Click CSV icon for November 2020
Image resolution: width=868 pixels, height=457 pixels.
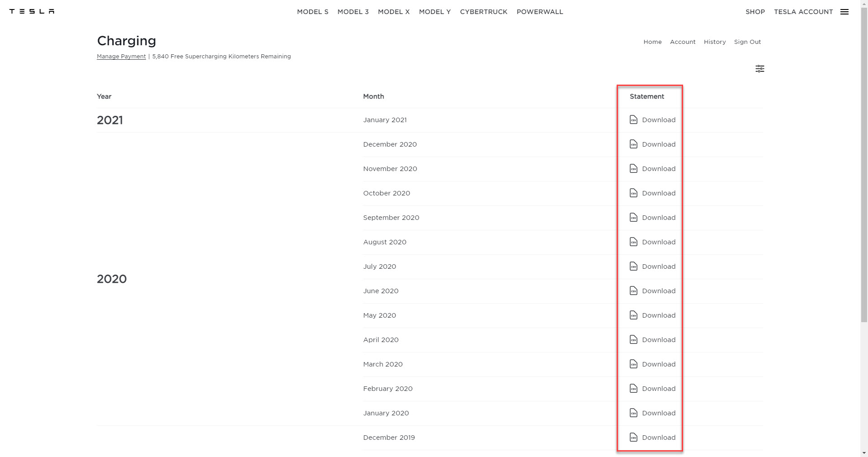click(634, 169)
